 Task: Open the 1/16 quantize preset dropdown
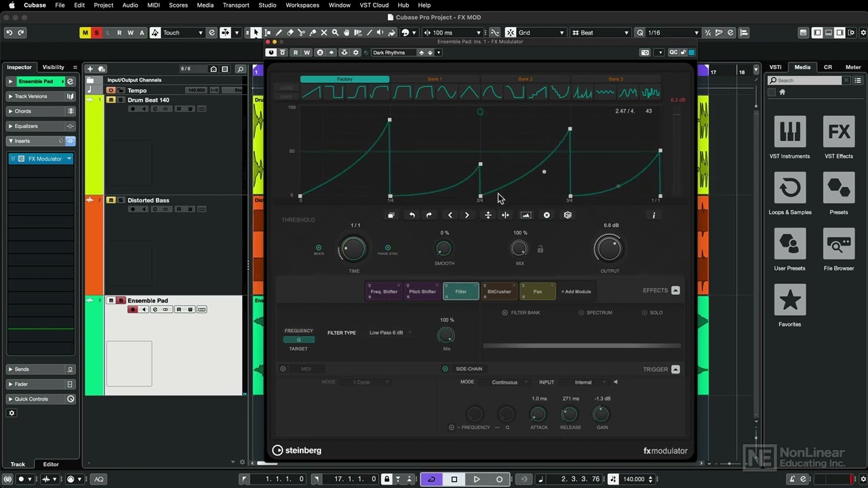[x=673, y=33]
